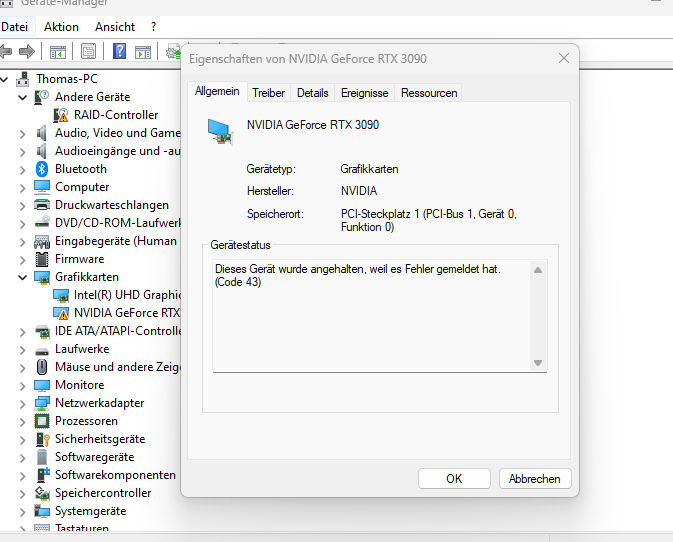Screen dimensions: 673x542
Task: Click the Bluetooth icon in tree
Action: tap(42, 169)
